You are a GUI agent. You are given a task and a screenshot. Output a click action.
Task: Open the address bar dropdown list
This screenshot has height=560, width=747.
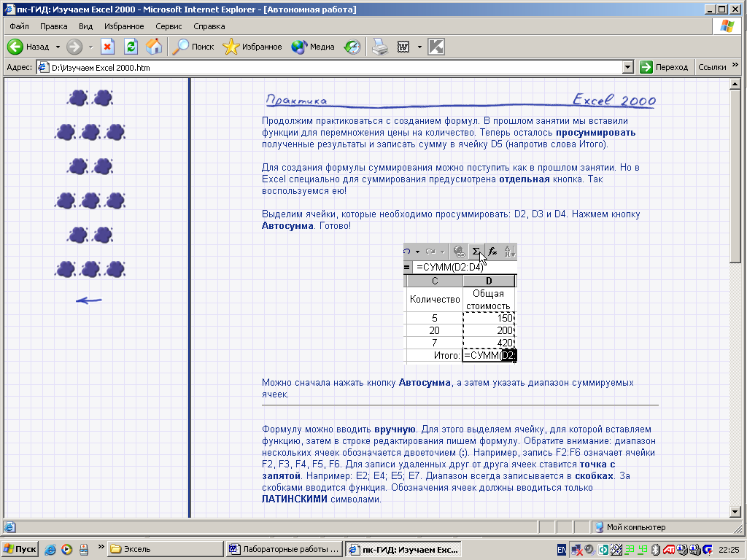point(628,67)
